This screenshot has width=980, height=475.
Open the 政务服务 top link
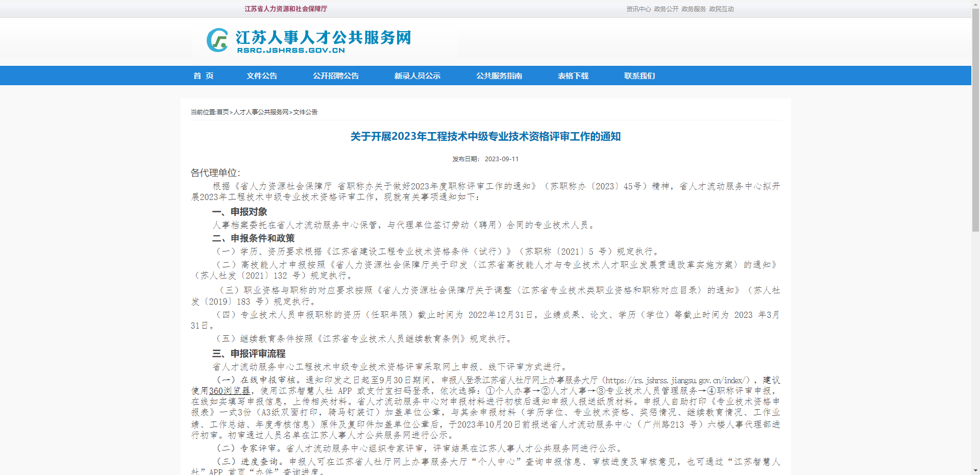[694, 9]
